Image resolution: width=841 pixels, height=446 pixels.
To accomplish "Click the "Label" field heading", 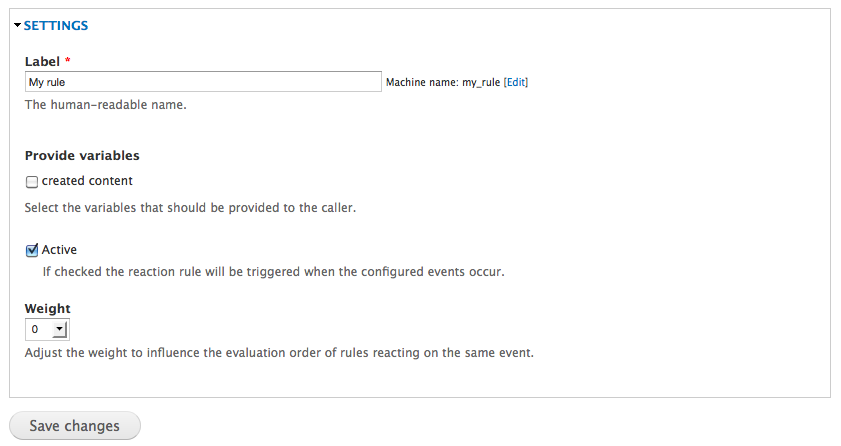I will [43, 61].
